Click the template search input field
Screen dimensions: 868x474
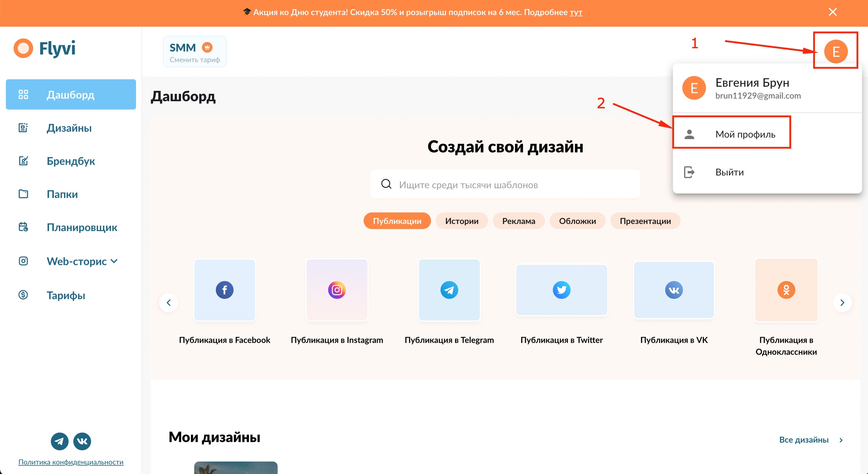[505, 185]
